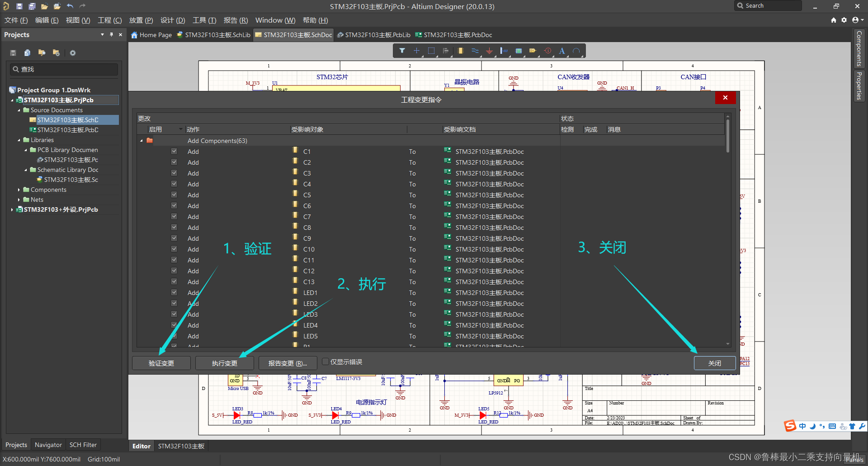The width and height of the screenshot is (868, 466).
Task: Switch to STM32F103主板.SchLib tab
Action: tap(213, 35)
